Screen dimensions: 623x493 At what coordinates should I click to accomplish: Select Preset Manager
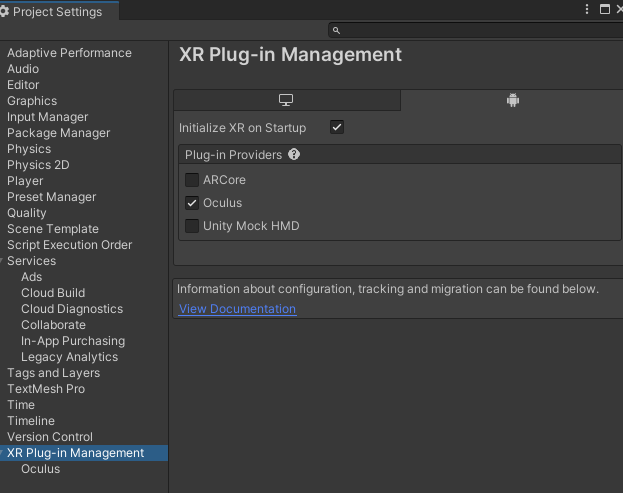[51, 197]
